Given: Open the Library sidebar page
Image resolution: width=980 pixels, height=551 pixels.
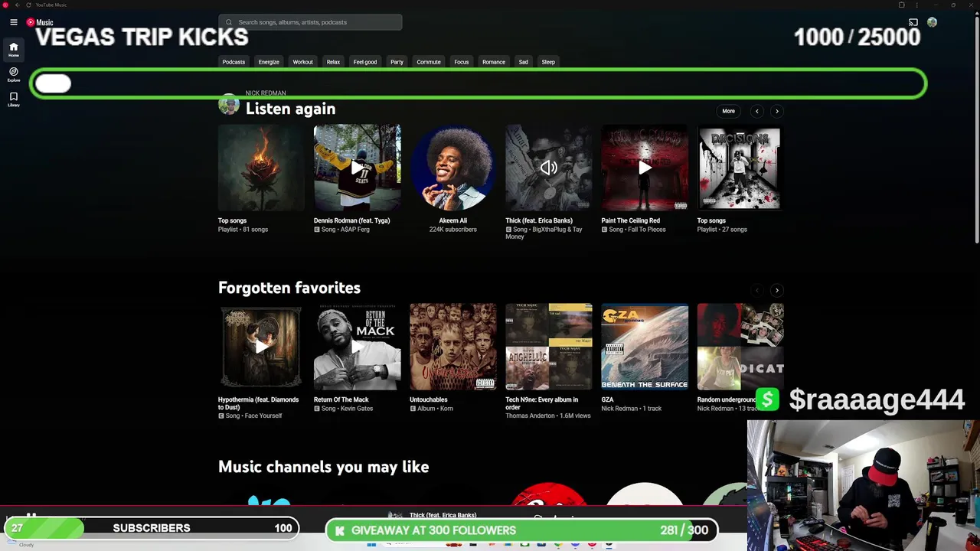Looking at the screenshot, I should [14, 99].
